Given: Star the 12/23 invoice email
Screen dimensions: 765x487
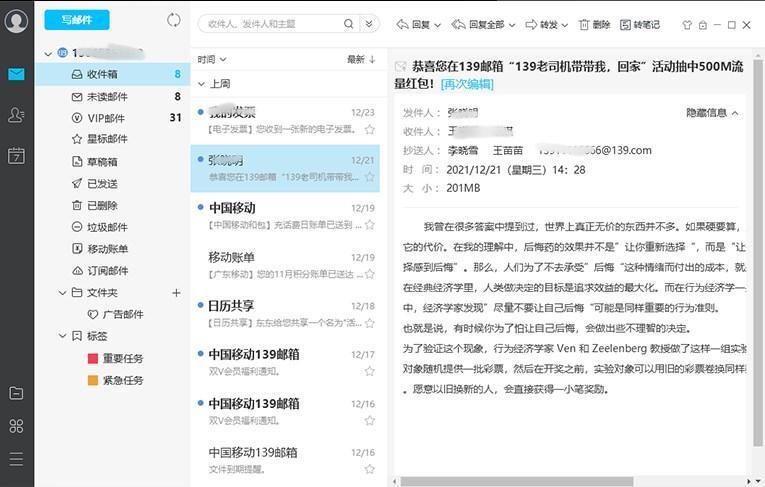Looking at the screenshot, I should [x=370, y=129].
